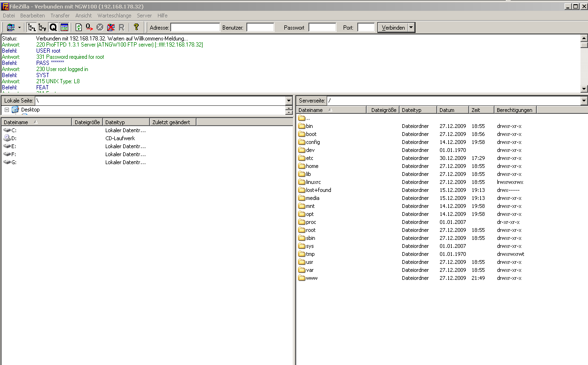
Task: Open the Site Manager icon
Action: click(x=10, y=27)
